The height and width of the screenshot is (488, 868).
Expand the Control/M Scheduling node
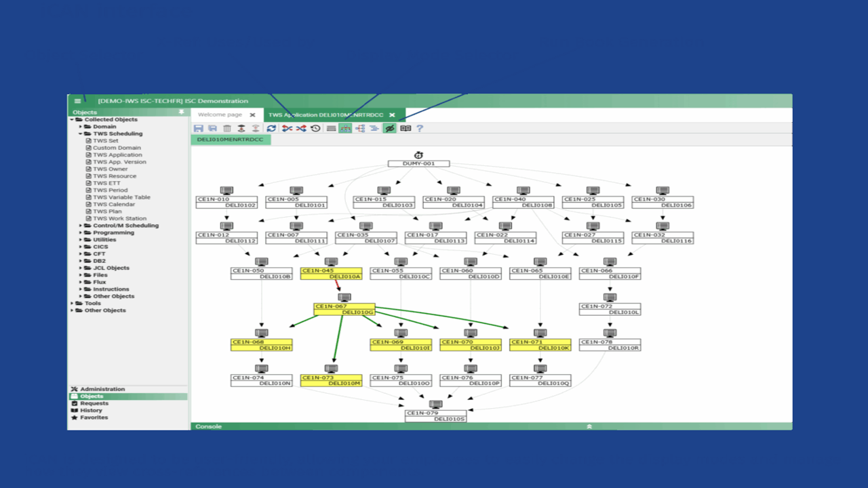pyautogui.click(x=80, y=226)
